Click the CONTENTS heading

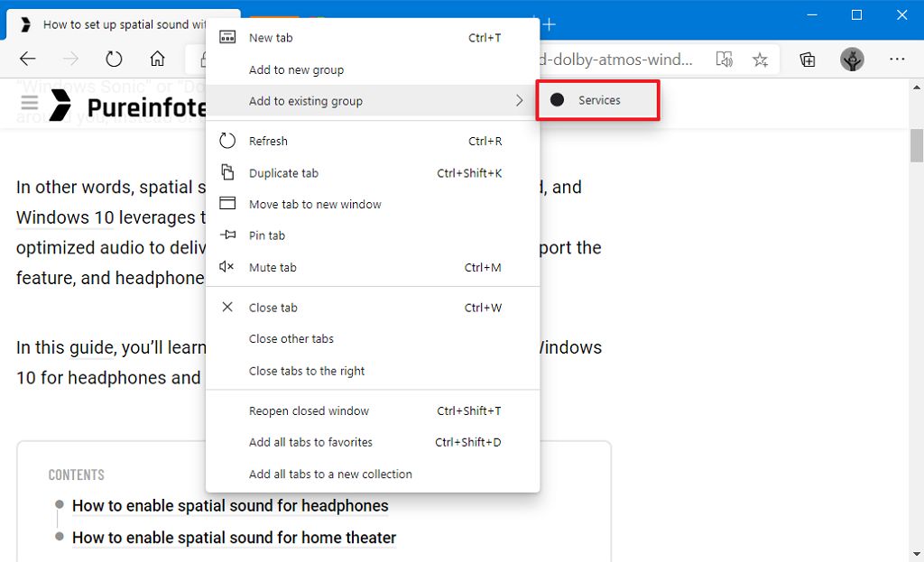[76, 474]
